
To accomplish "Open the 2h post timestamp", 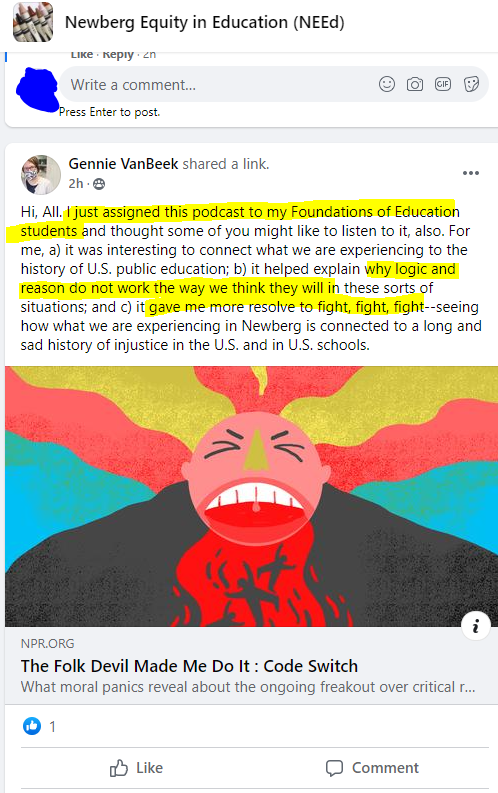I will coord(76,184).
